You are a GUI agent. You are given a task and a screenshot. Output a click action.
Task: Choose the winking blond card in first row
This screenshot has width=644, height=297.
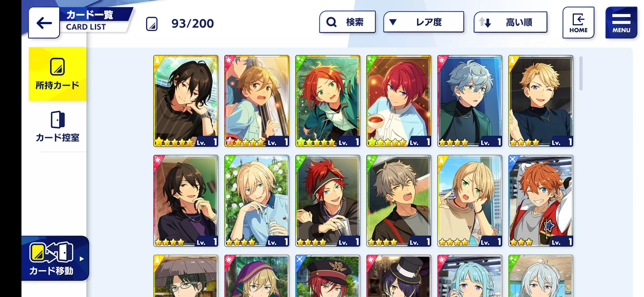(541, 101)
